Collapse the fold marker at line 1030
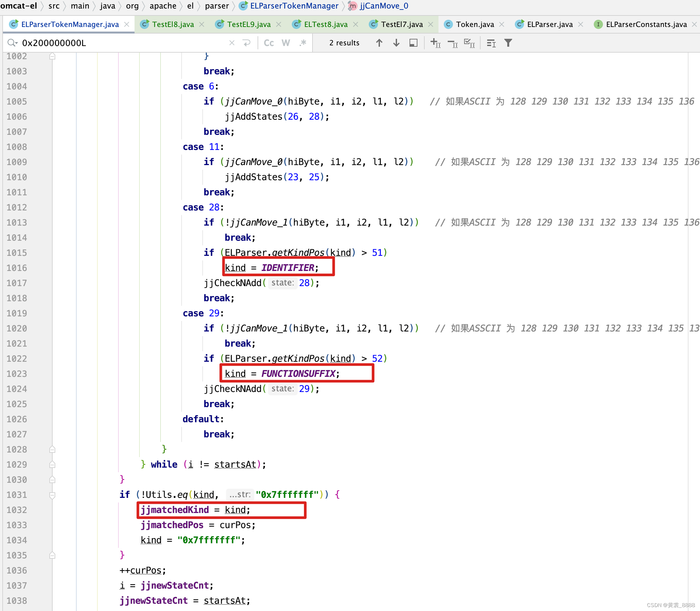This screenshot has width=700, height=611. [52, 480]
